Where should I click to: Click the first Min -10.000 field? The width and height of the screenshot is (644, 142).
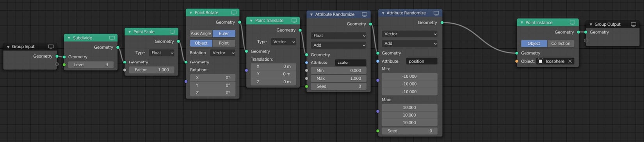click(x=409, y=77)
